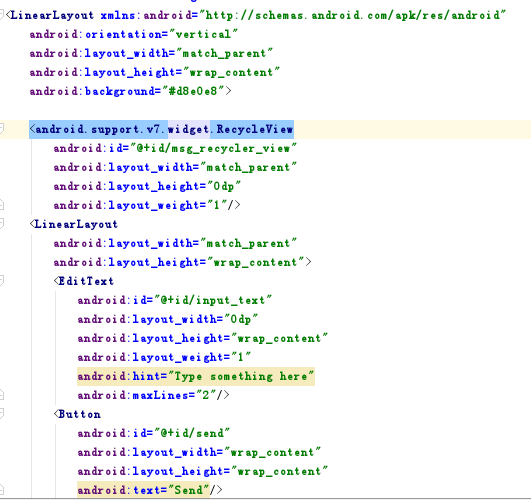Collapse the EditText tag fold marker
This screenshot has height=500, width=531.
point(1,280)
